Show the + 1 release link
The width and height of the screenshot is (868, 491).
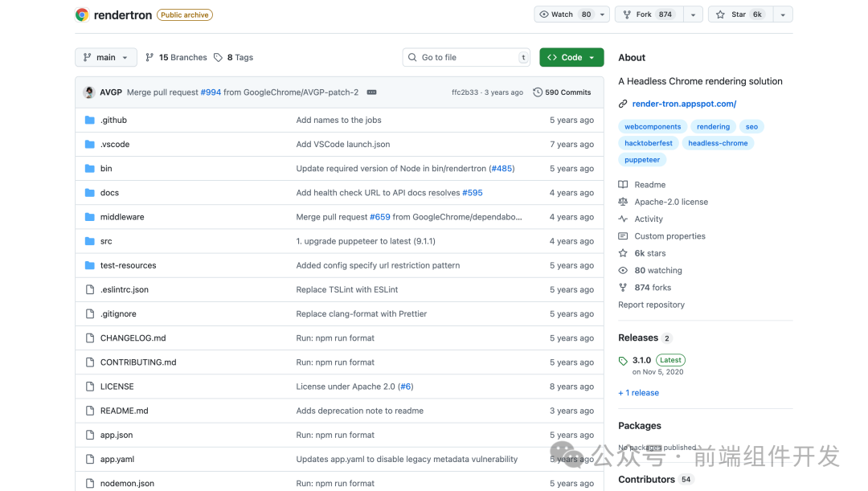638,393
